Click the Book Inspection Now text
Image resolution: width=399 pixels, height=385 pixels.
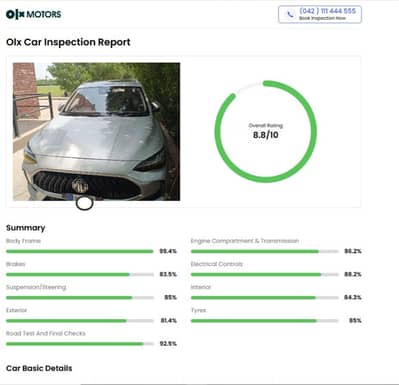click(x=322, y=18)
